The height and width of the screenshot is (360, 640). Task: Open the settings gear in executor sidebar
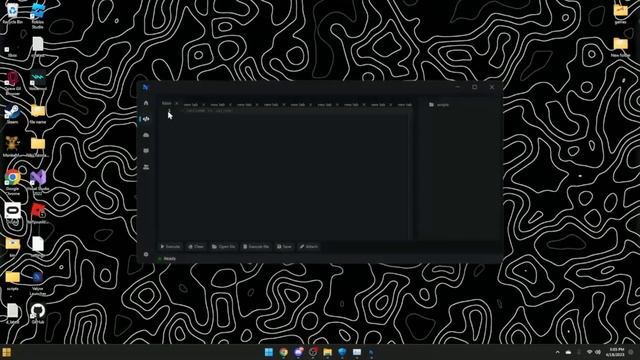(146, 254)
